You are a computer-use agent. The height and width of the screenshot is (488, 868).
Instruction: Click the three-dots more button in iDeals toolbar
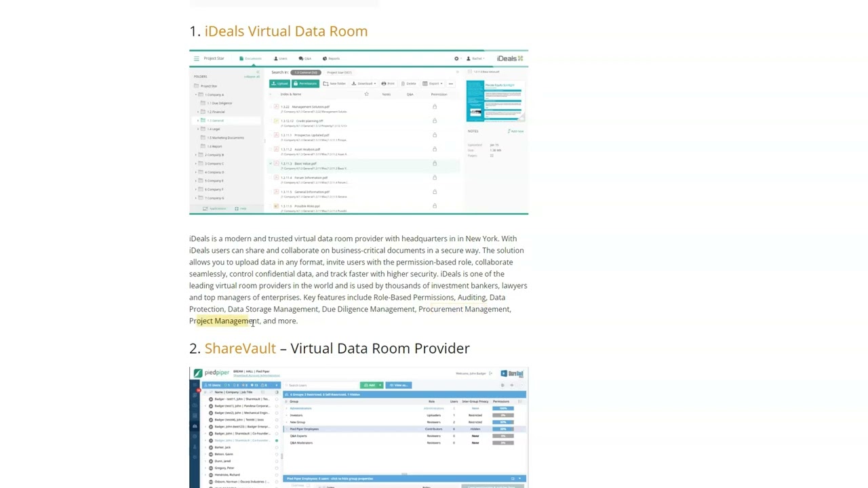[451, 83]
